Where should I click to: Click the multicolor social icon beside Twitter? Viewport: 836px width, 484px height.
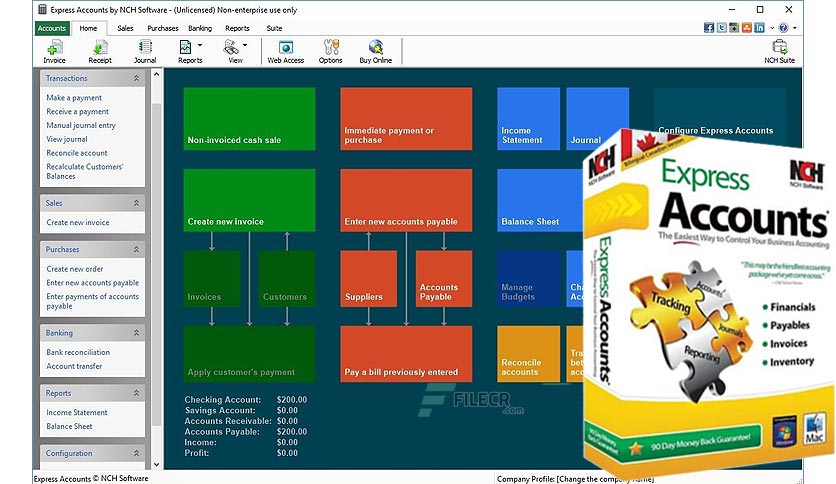(734, 28)
